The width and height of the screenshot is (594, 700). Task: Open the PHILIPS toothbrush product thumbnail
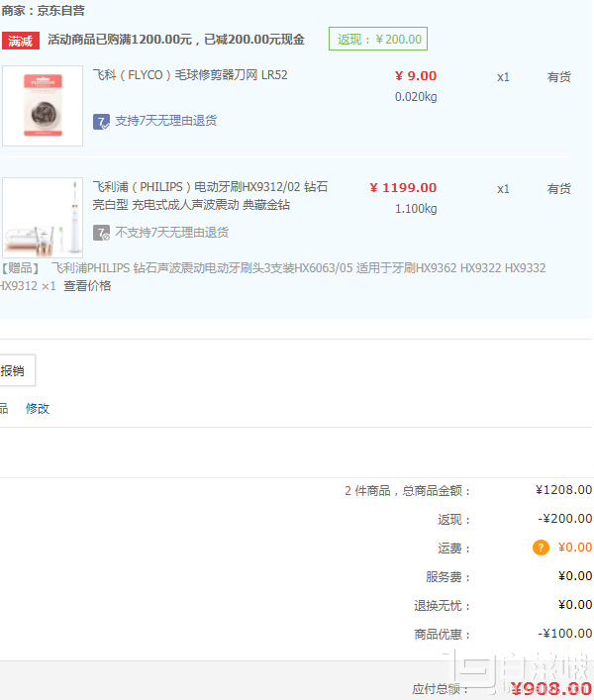pos(43,218)
